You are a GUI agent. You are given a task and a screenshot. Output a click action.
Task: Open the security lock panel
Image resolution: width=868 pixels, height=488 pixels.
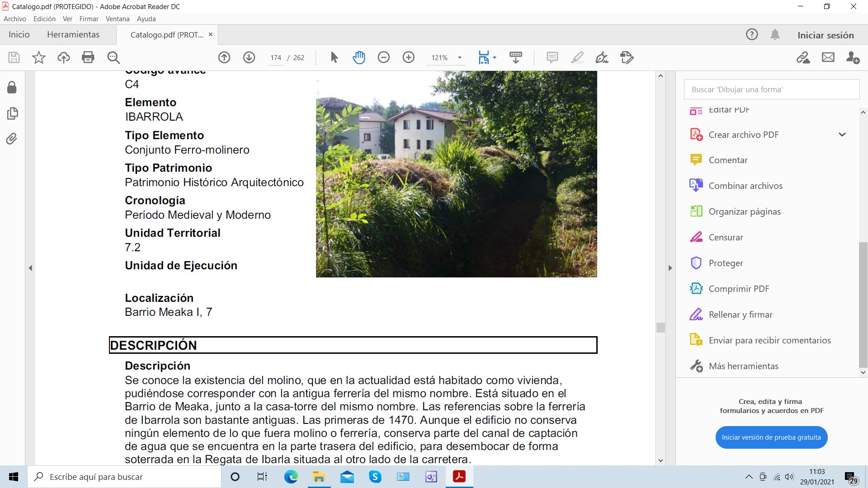(x=12, y=87)
